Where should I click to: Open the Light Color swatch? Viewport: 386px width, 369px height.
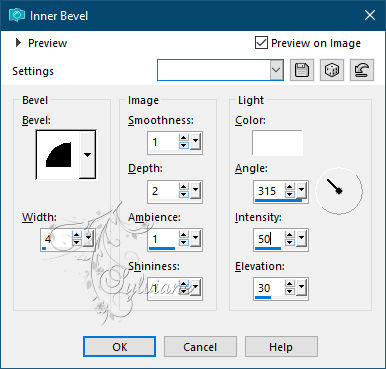pos(277,143)
